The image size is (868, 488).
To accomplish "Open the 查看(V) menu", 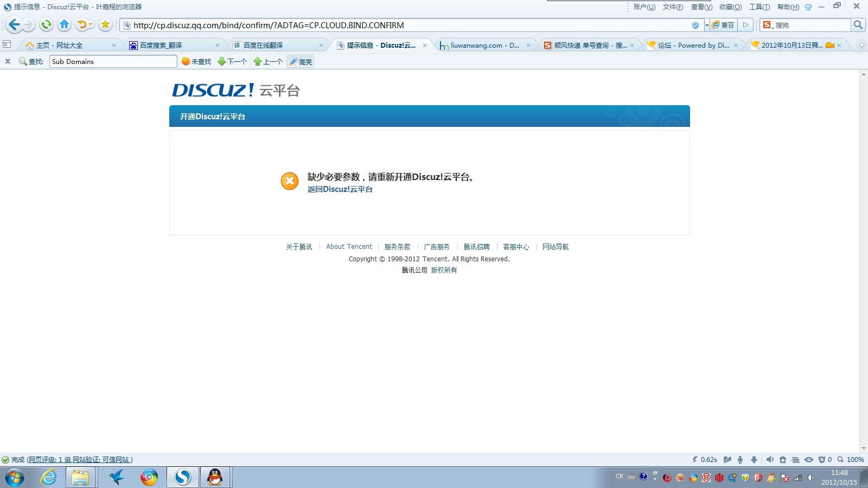I will tap(701, 7).
